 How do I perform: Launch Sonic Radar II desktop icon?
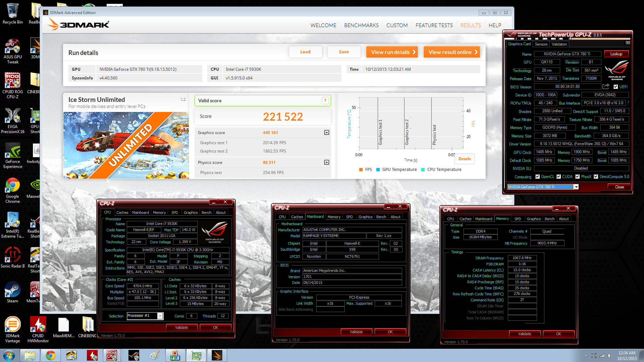point(13,257)
